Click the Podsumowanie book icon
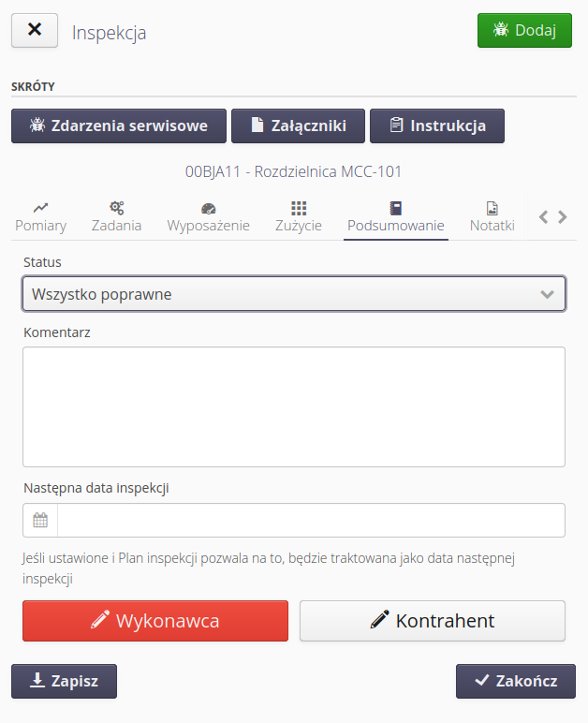588x723 pixels. pos(395,208)
